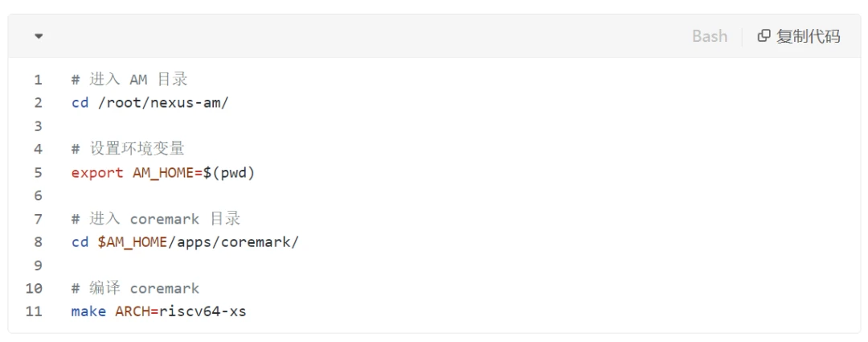This screenshot has height=342, width=868.
Task: Click line number 9 in the gutter
Action: coord(38,266)
